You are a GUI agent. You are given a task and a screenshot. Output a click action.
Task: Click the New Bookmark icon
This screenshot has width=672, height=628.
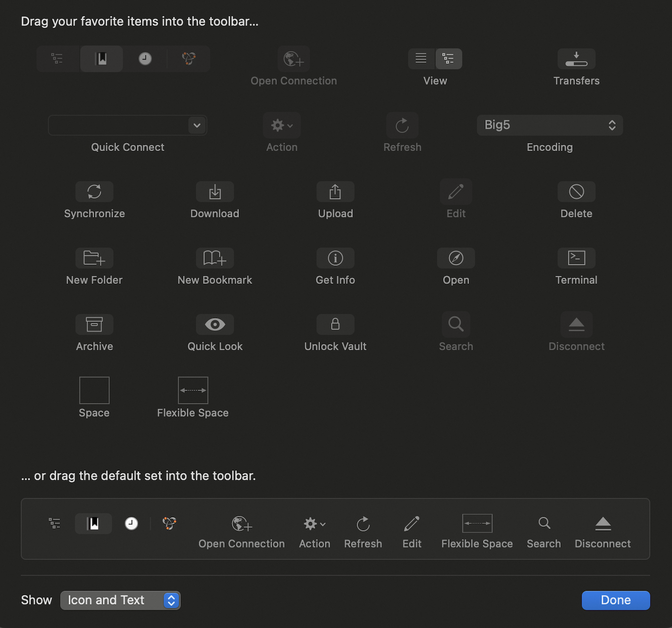215,258
